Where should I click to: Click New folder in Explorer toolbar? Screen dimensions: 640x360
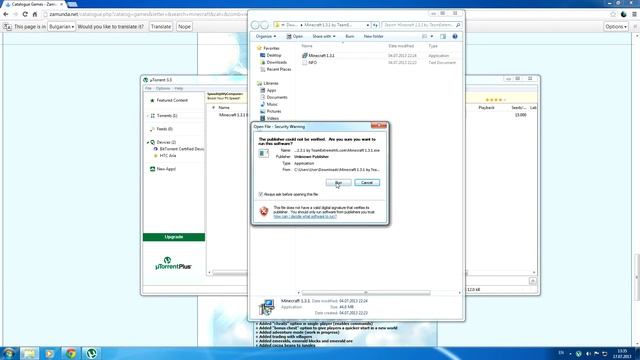pos(373,36)
